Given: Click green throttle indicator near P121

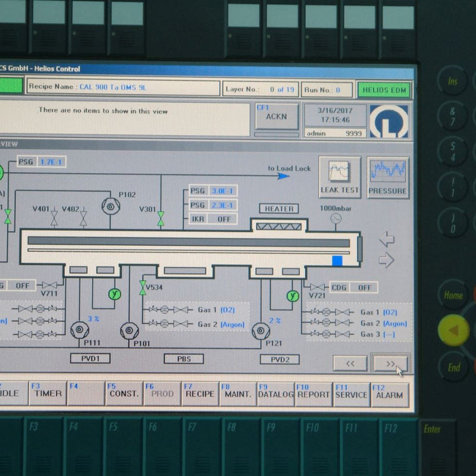Looking at the screenshot, I should (293, 296).
